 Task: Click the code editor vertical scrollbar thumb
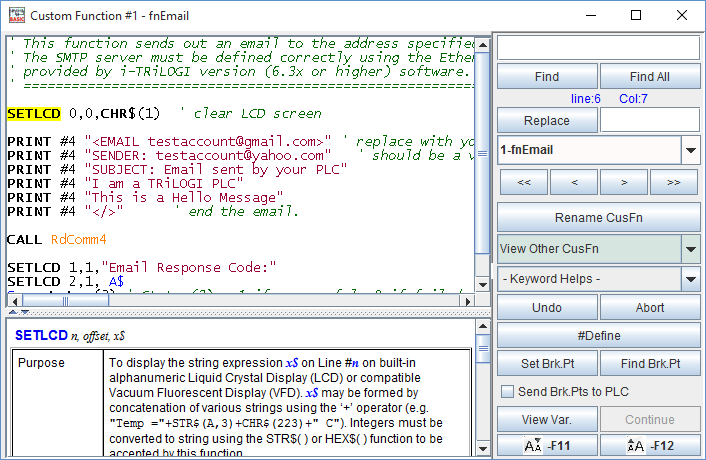tap(483, 153)
